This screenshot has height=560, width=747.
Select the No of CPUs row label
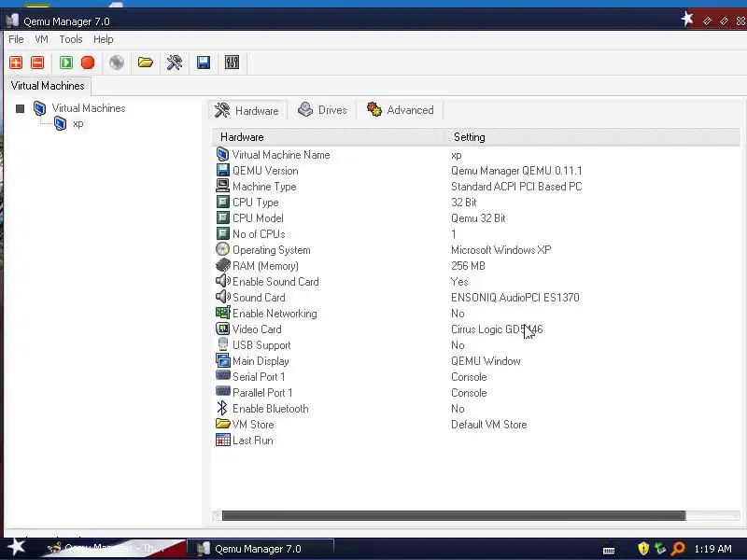pyautogui.click(x=259, y=234)
